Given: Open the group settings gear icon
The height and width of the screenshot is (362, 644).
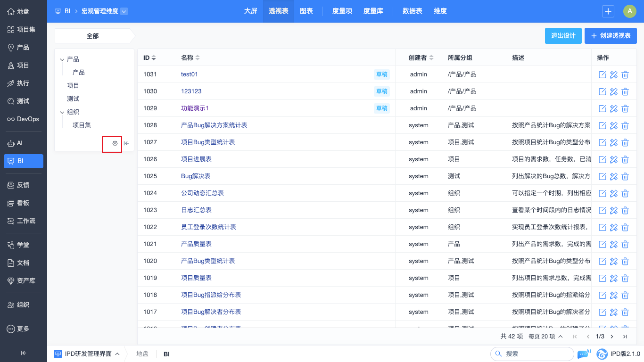Looking at the screenshot, I should click(115, 143).
